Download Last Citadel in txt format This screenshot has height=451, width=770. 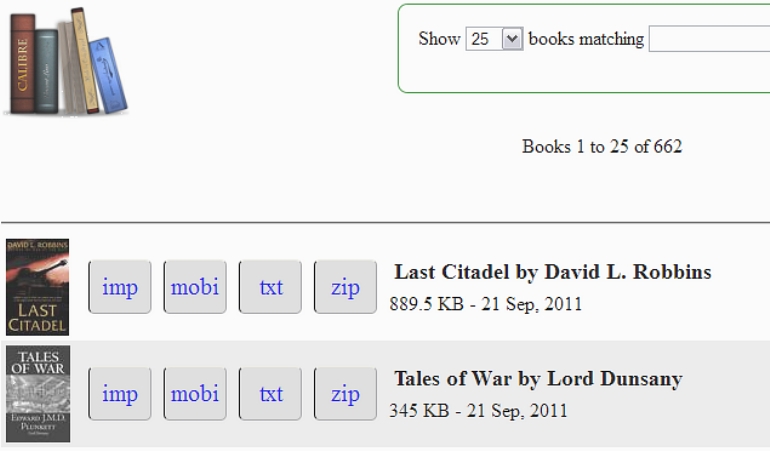coord(270,287)
